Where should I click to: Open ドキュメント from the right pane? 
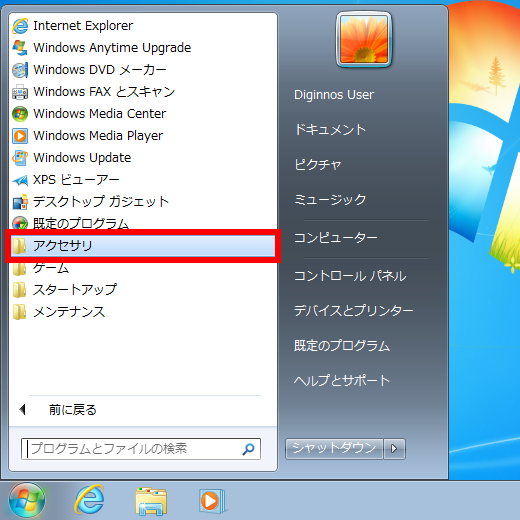pyautogui.click(x=330, y=129)
